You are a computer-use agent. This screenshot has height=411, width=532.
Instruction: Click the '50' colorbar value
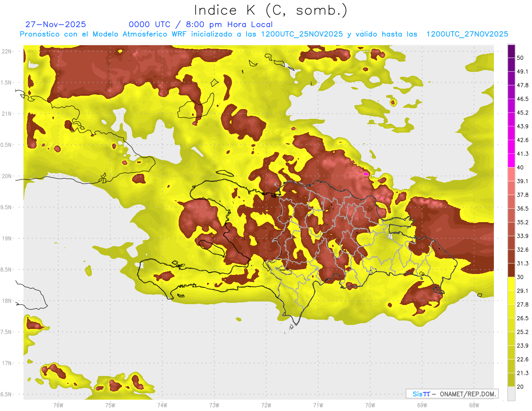click(520, 58)
